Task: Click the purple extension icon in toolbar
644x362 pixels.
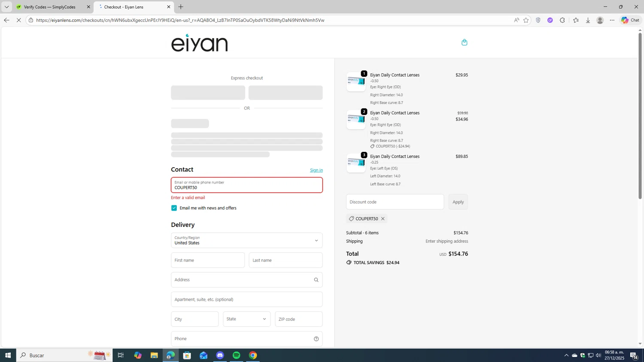Action: pos(550,20)
